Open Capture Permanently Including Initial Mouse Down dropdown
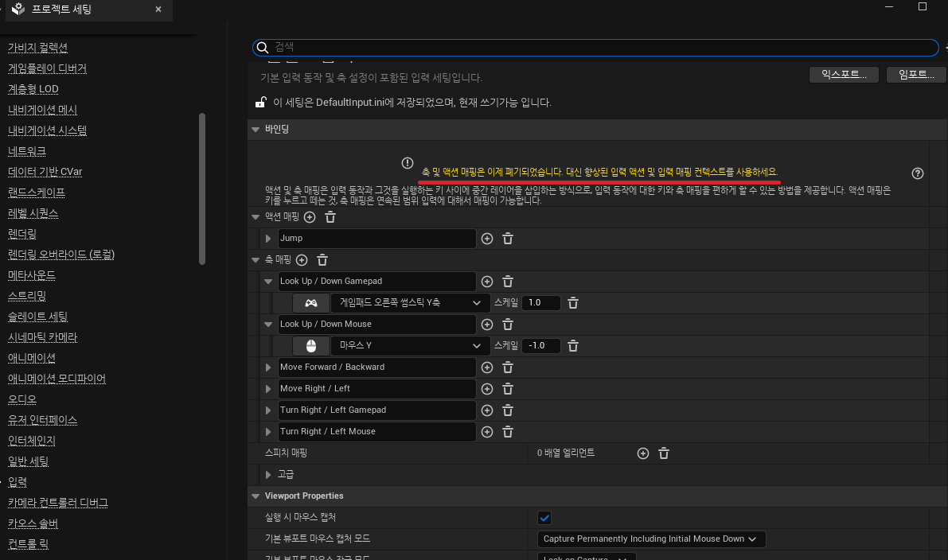 [x=651, y=539]
